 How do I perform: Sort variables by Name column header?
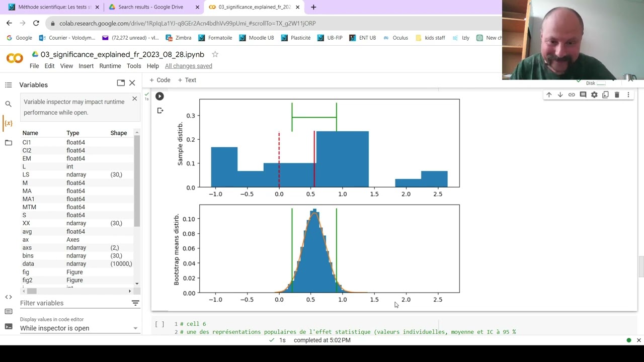click(30, 133)
